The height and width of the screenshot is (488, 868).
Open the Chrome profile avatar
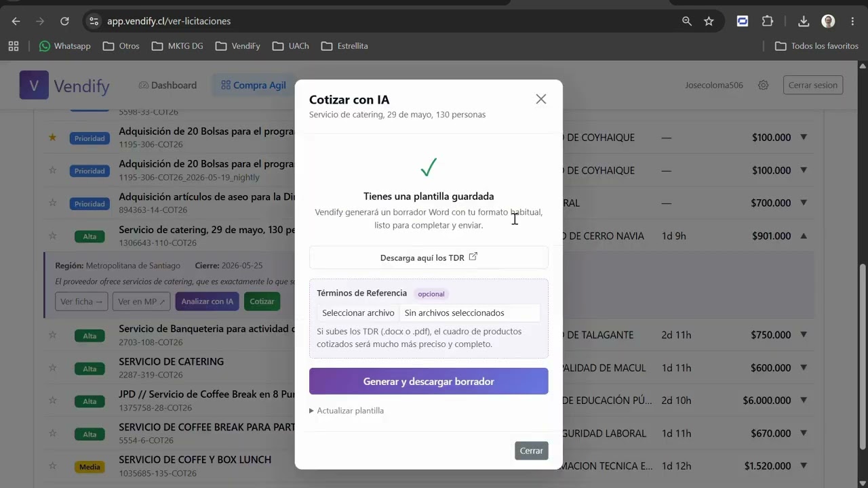(x=828, y=21)
